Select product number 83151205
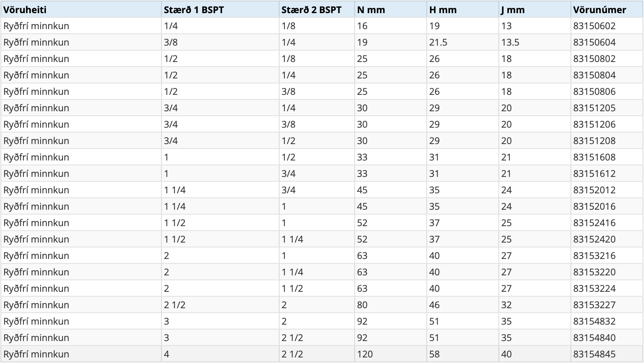Screen dimensions: 644x364 click(x=594, y=108)
